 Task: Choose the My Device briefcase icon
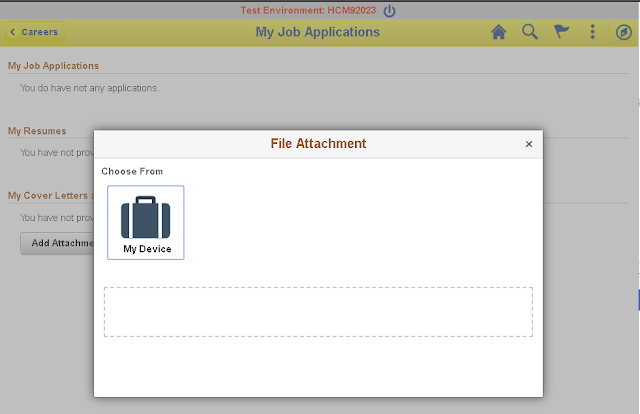click(146, 218)
